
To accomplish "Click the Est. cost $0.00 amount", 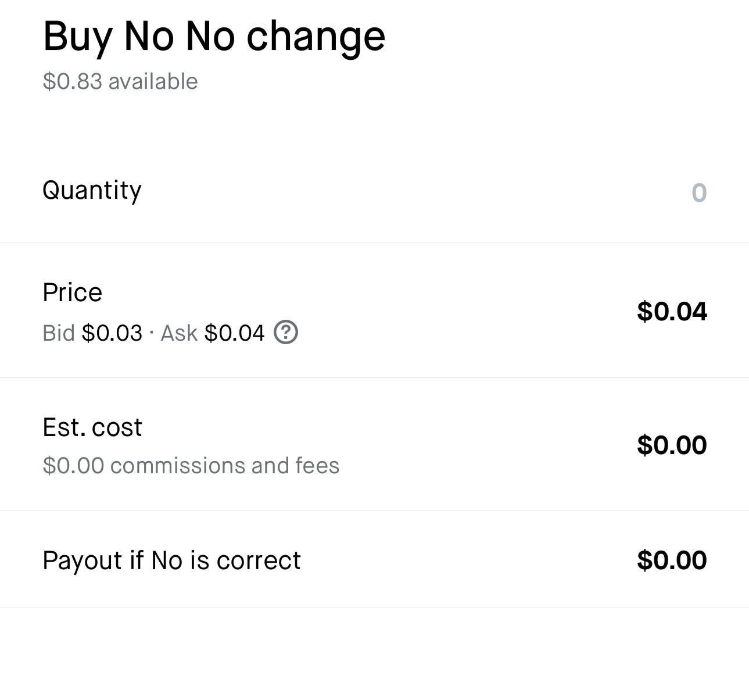I will coord(672,445).
